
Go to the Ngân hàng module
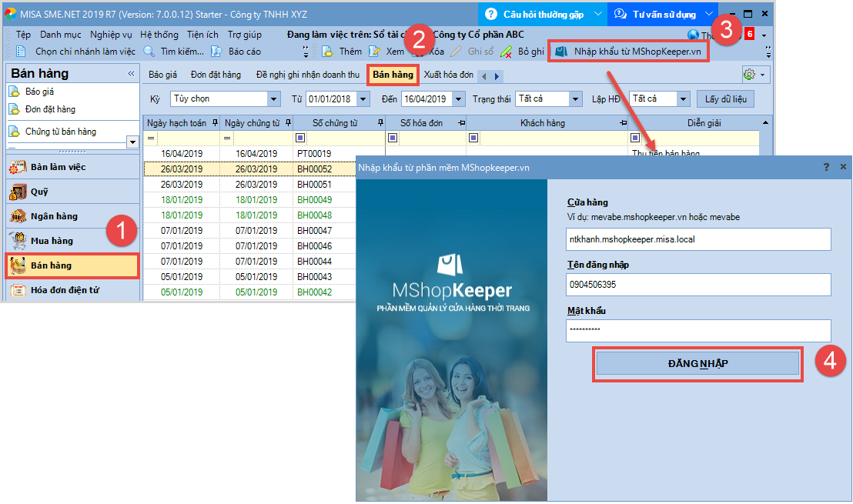[x=73, y=216]
